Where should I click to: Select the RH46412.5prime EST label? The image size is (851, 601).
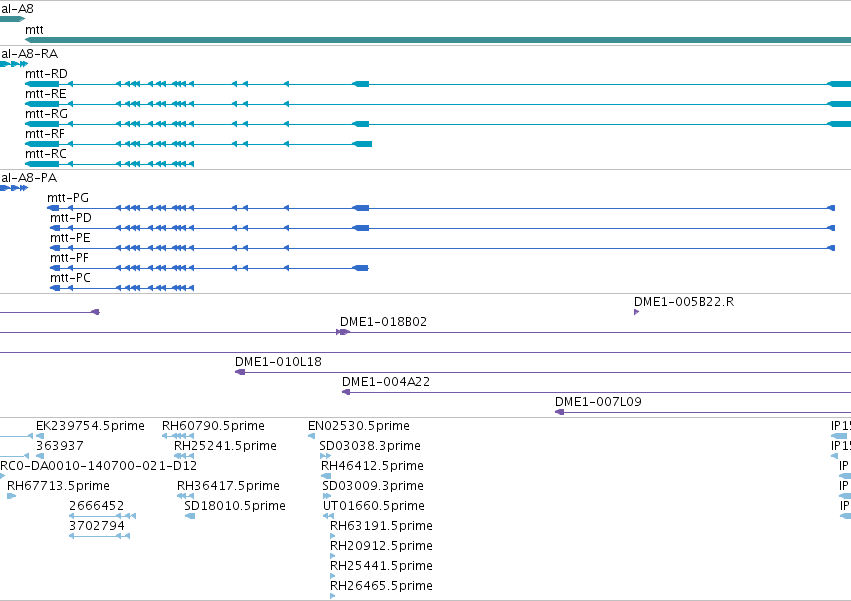click(x=372, y=466)
